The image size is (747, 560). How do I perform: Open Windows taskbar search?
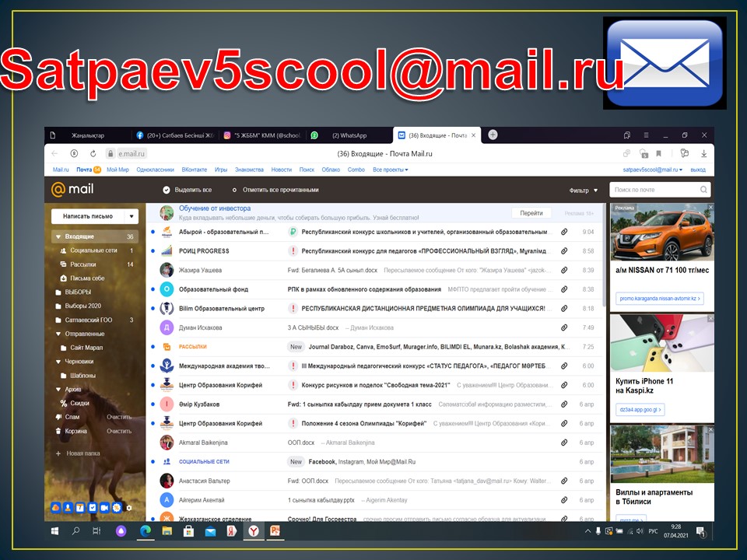click(x=75, y=531)
